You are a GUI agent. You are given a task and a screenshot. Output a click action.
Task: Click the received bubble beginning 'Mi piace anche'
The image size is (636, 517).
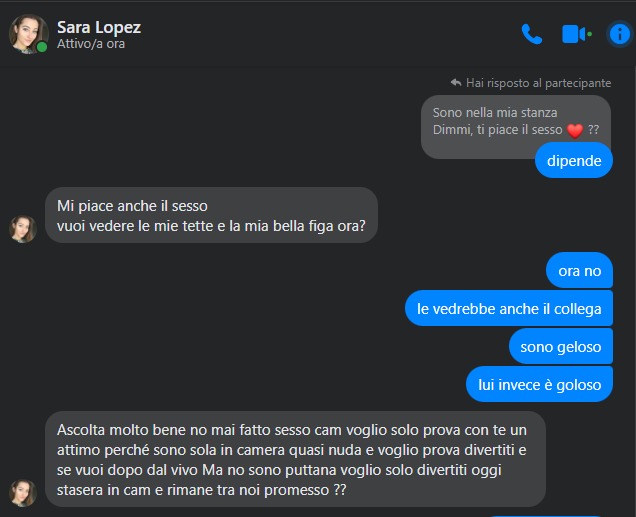coord(211,215)
